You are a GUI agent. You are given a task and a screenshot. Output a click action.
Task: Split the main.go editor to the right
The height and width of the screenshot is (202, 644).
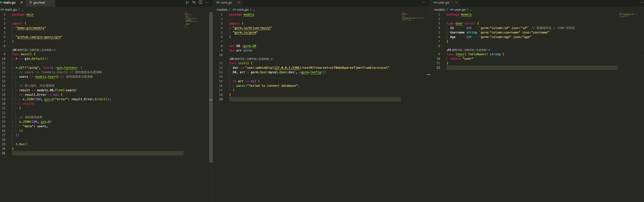[x=200, y=2]
